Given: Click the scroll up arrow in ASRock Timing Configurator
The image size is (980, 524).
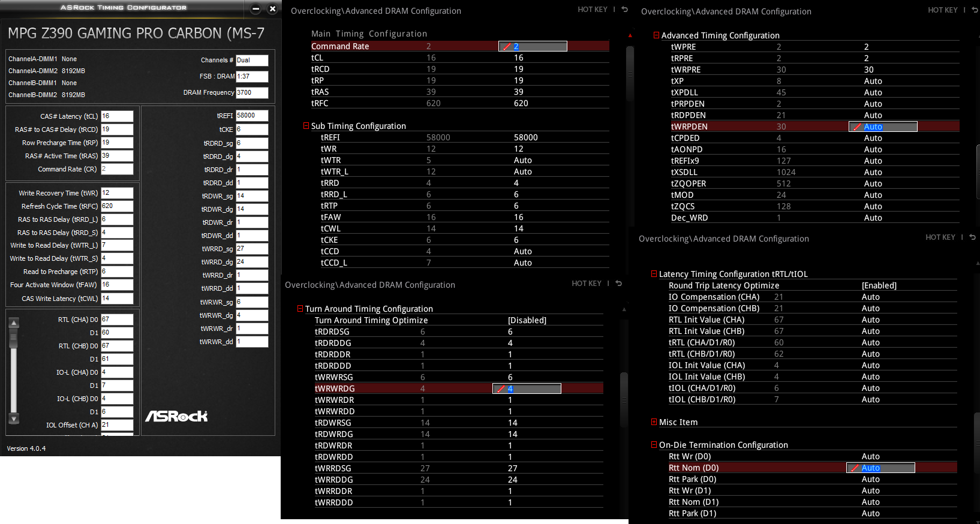Looking at the screenshot, I should pyautogui.click(x=14, y=323).
